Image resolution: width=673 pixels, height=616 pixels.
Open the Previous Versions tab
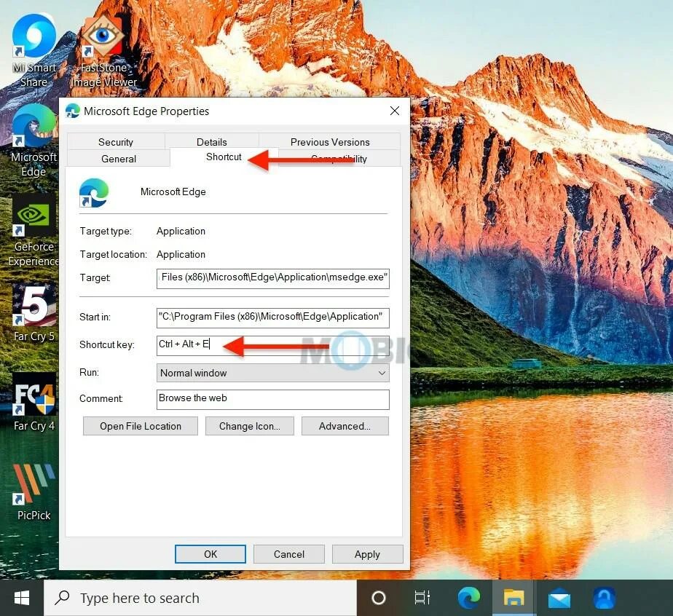point(330,142)
